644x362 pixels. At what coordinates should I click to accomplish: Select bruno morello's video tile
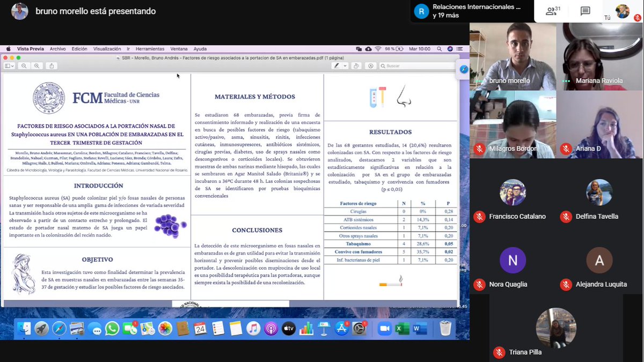point(513,56)
